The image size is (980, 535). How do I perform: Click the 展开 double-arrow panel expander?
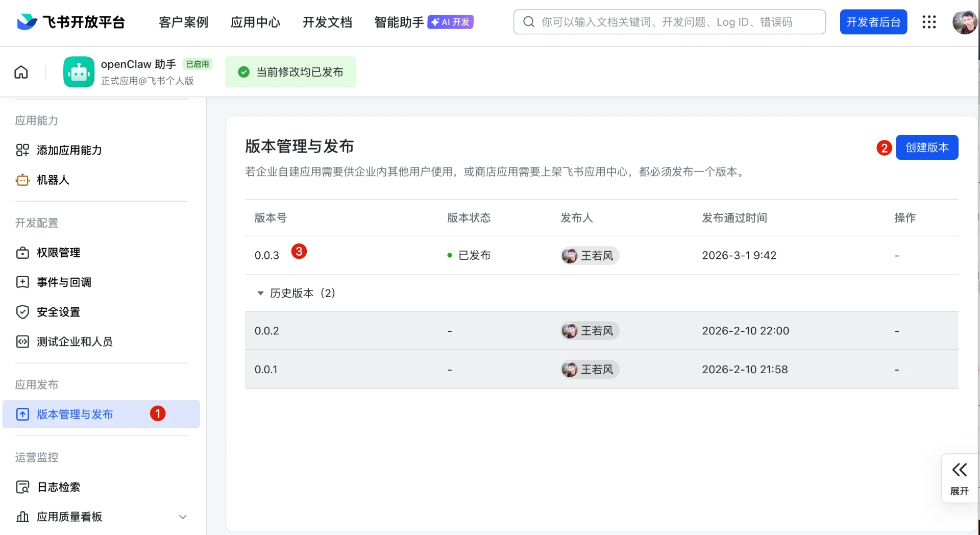(x=959, y=477)
